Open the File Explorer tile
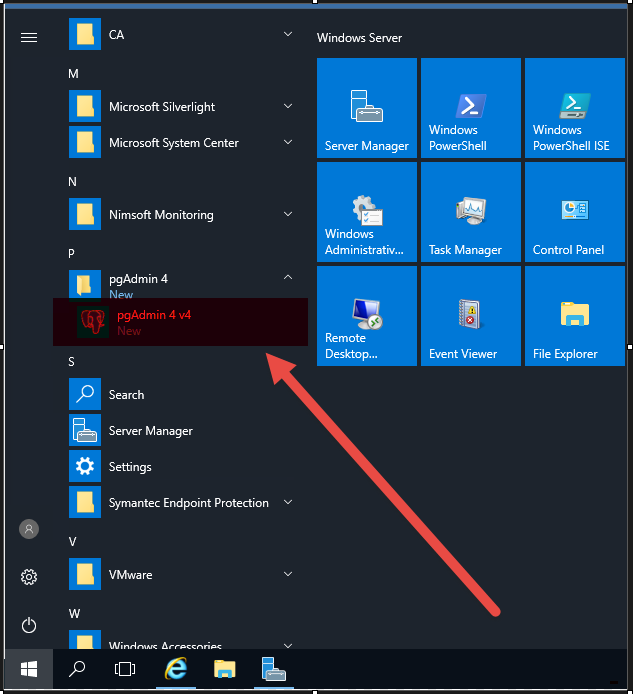633x694 pixels. 575,316
